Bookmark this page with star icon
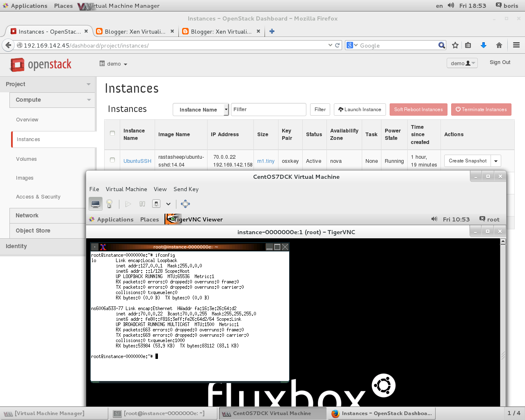Viewport: 525px width, 420px height. [x=455, y=46]
